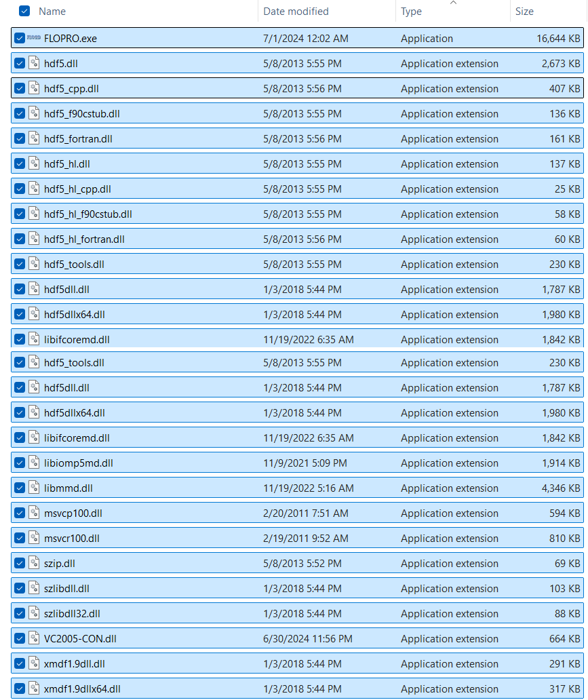The width and height of the screenshot is (588, 700).
Task: Sort the list by Date modified column
Action: pos(296,12)
